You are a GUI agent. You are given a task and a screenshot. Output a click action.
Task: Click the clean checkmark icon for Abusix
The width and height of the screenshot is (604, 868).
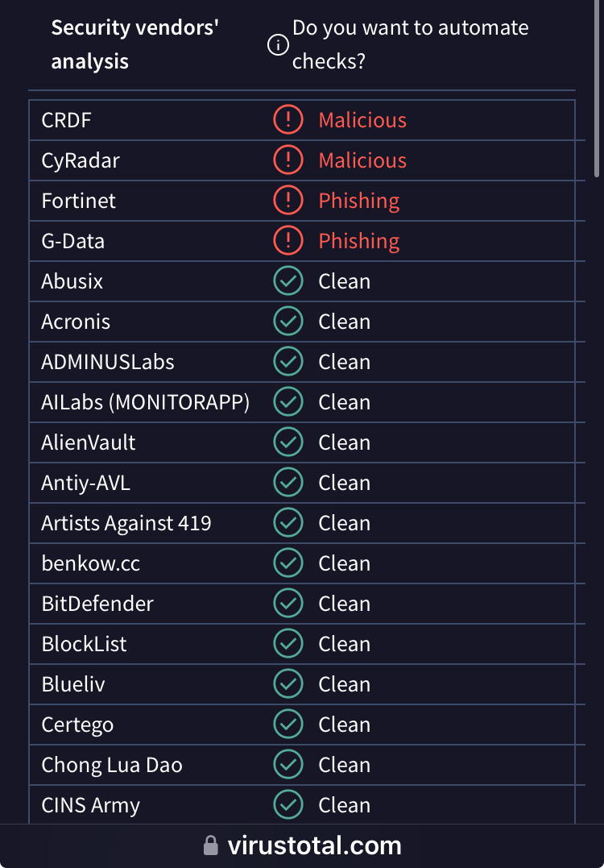[288, 281]
